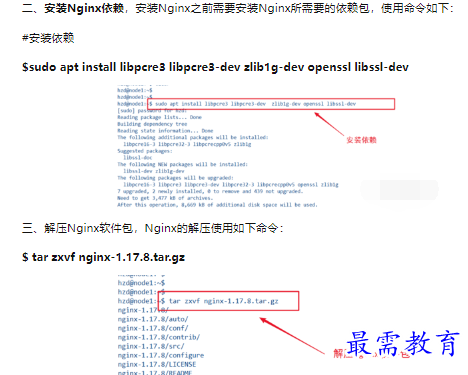This screenshot has width=468, height=375.
Task: Click the 'After this operation' disk space line
Action: click(217, 205)
